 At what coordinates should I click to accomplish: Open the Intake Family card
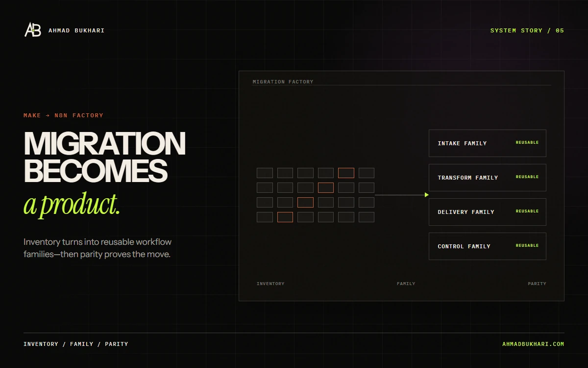pos(488,143)
